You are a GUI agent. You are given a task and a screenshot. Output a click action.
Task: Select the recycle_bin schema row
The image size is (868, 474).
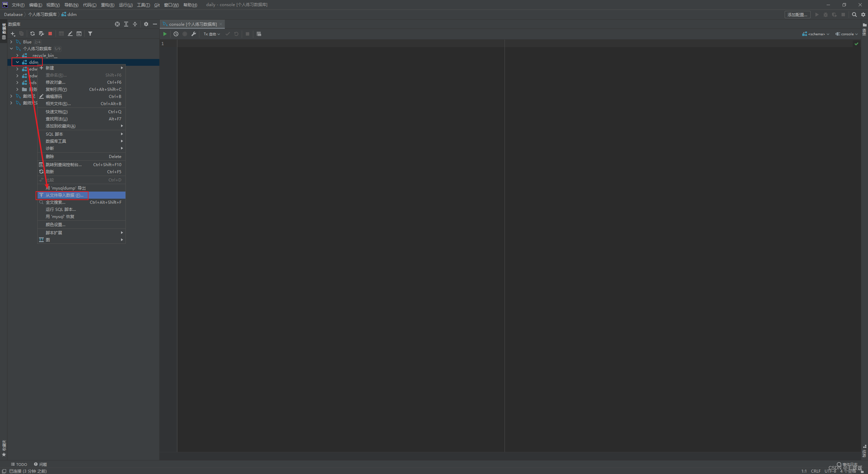[83, 55]
